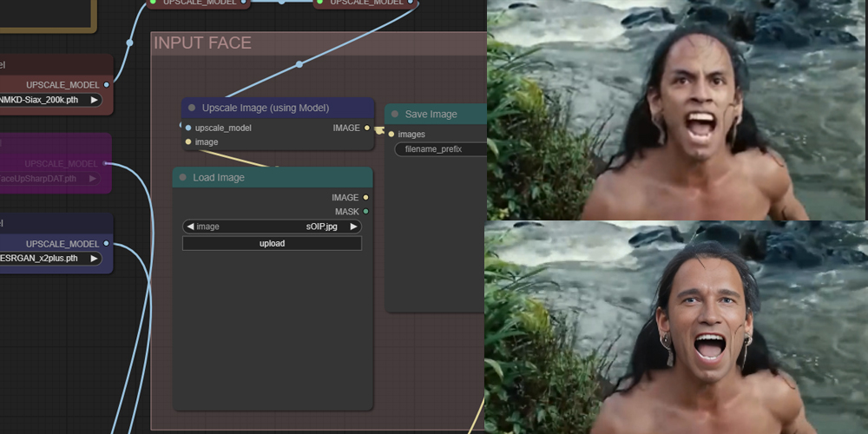Select previous image with left arrow in Load Image
The height and width of the screenshot is (434, 868).
tap(190, 227)
